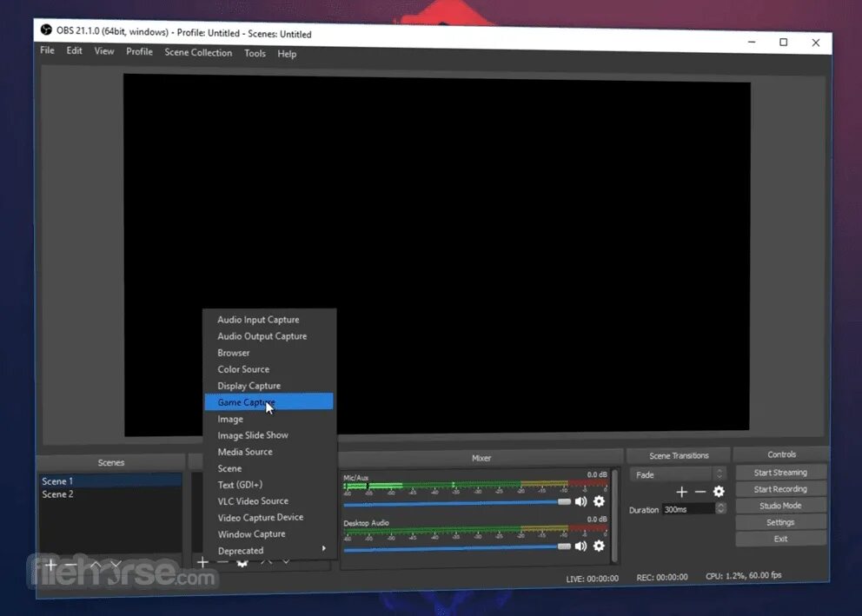The width and height of the screenshot is (862, 616).
Task: Select Scene 1 in Scenes list
Action: click(x=110, y=480)
